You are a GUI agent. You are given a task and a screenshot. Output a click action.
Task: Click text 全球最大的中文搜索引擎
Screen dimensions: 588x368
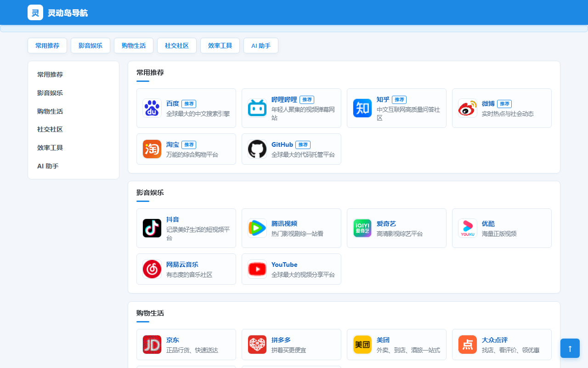[x=198, y=114]
